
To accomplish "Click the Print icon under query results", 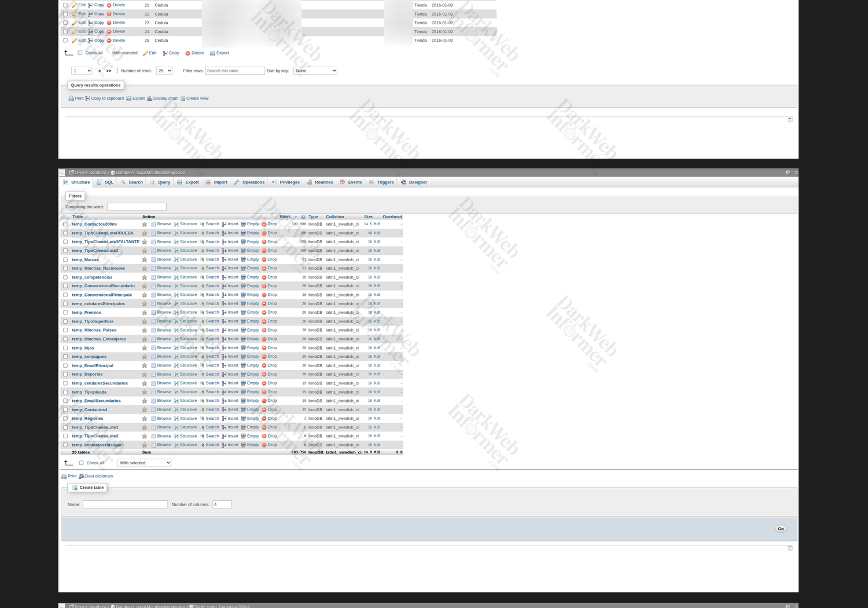I will click(x=71, y=98).
